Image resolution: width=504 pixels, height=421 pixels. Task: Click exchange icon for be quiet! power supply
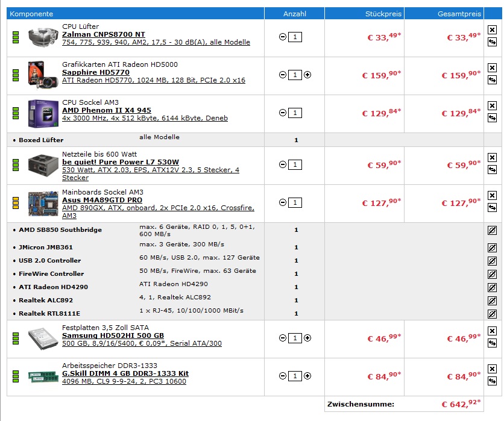pos(492,169)
